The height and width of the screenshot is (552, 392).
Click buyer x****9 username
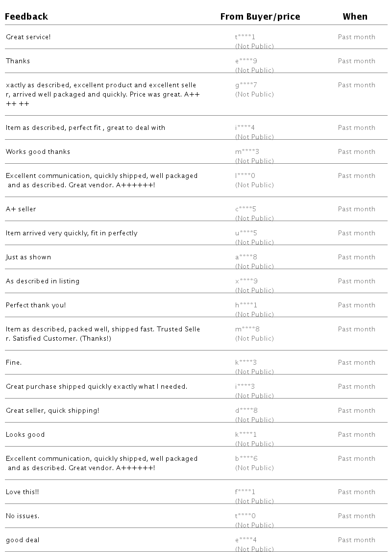(246, 281)
